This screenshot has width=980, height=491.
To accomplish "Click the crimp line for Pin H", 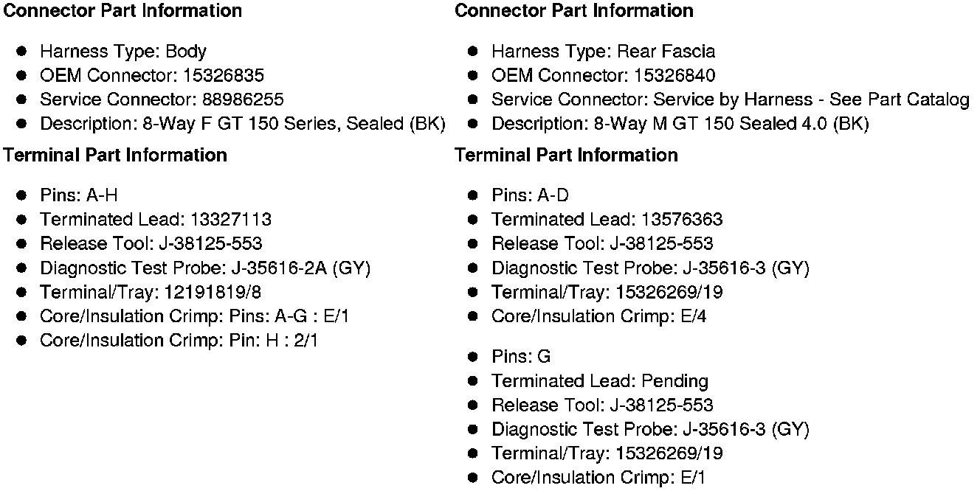I will tap(179, 341).
